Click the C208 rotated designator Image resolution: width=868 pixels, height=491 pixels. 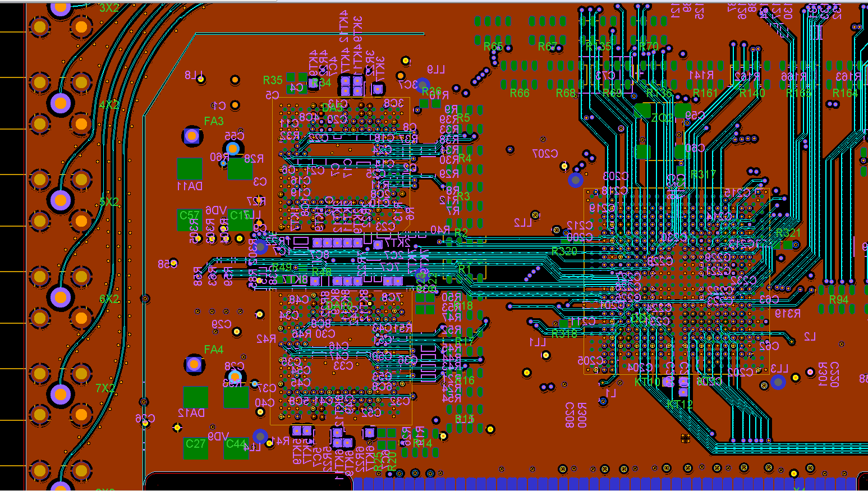coord(570,415)
